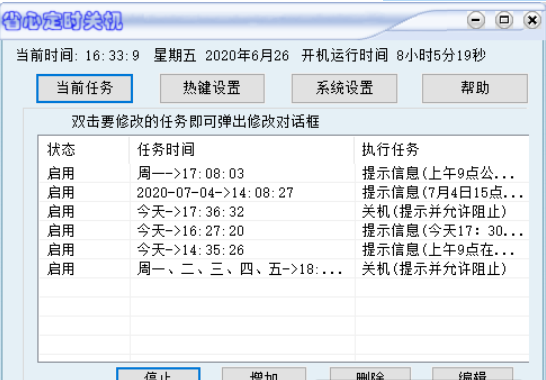Sort by the 执行任务 column header
Screen dimensions: 546x380
(x=442, y=150)
